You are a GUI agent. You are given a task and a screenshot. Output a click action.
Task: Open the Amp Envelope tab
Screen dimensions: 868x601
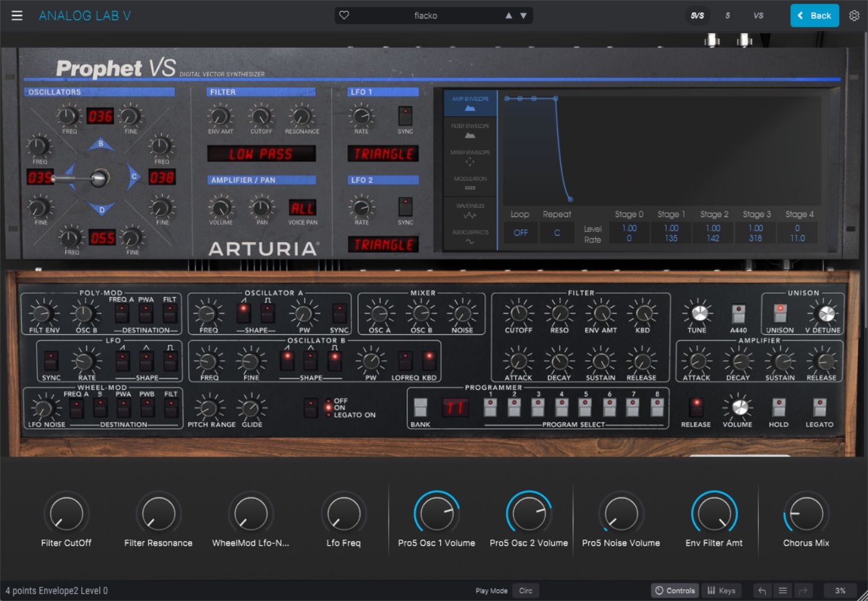click(x=470, y=104)
